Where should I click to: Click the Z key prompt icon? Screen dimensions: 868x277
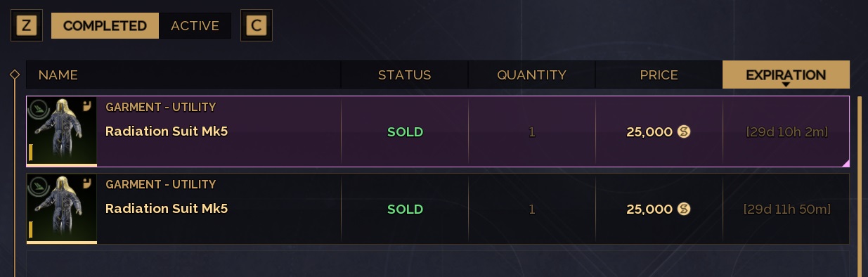pos(26,25)
